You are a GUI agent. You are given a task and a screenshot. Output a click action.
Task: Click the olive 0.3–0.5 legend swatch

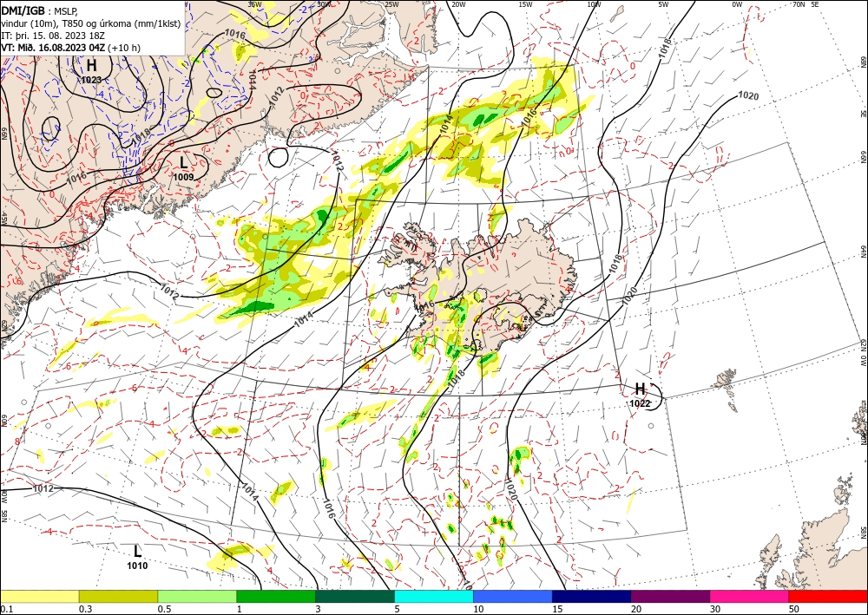118,596
